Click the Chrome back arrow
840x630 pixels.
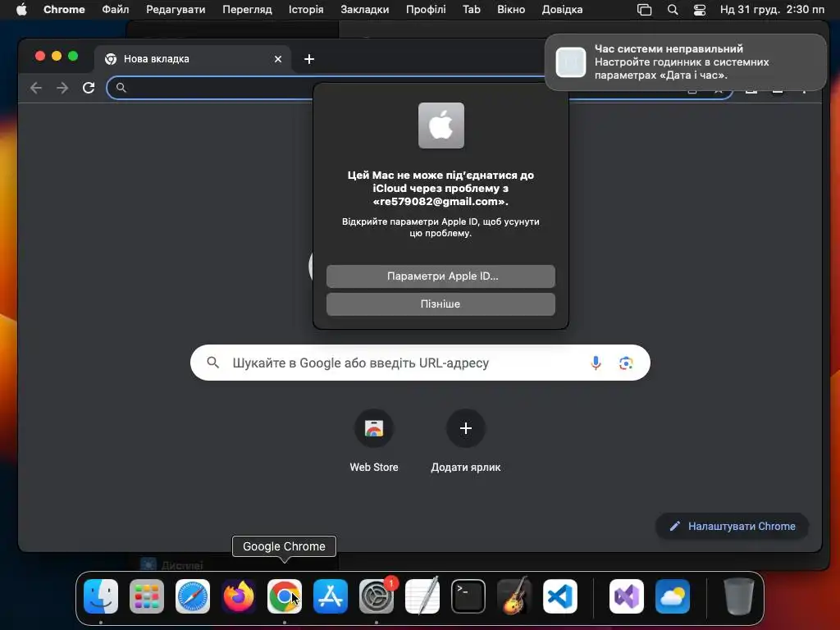[x=36, y=88]
